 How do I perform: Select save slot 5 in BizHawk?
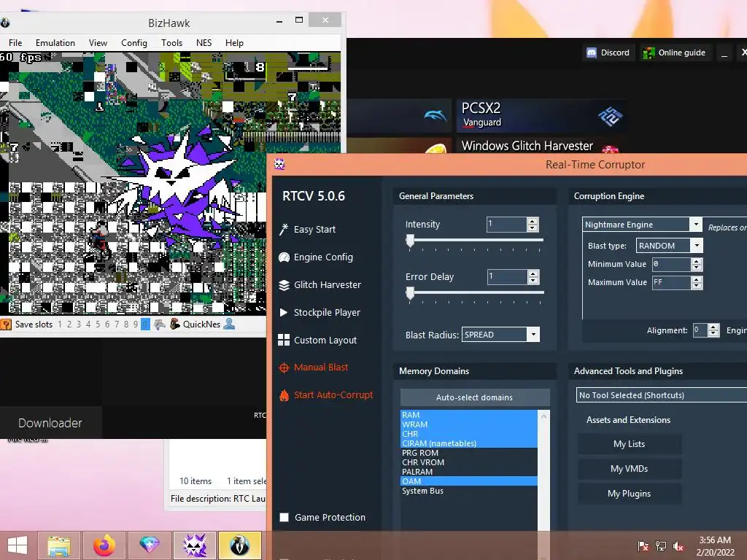point(98,324)
